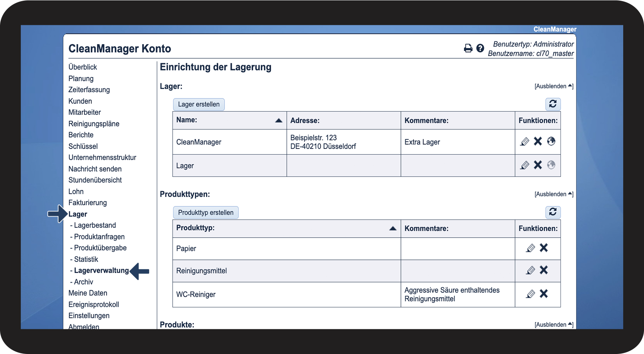Screen dimensions: 644x354
Task: Refresh the Produkttypen table
Action: point(553,212)
